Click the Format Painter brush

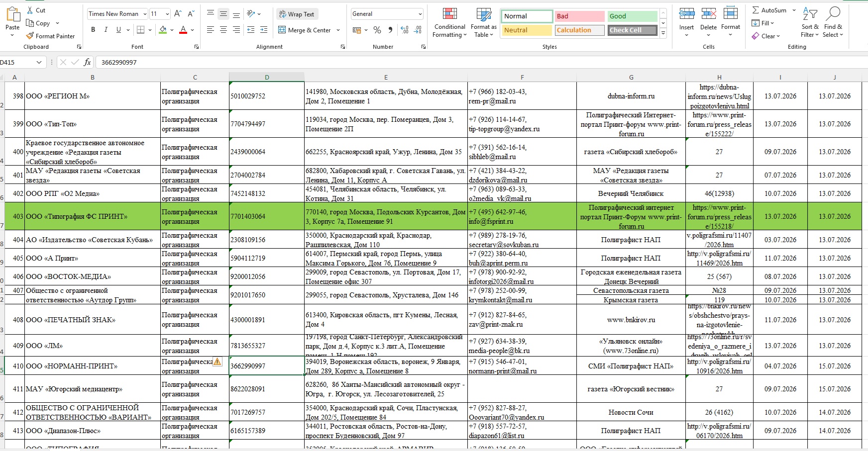pos(30,36)
